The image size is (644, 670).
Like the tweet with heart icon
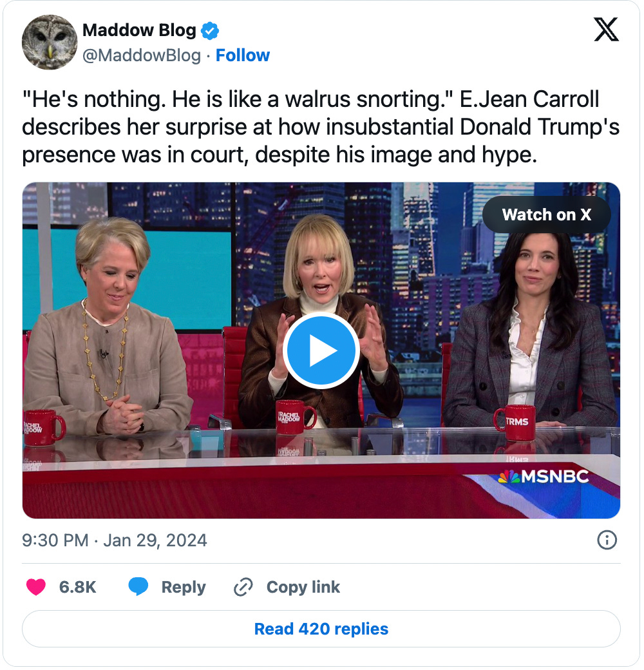click(36, 587)
